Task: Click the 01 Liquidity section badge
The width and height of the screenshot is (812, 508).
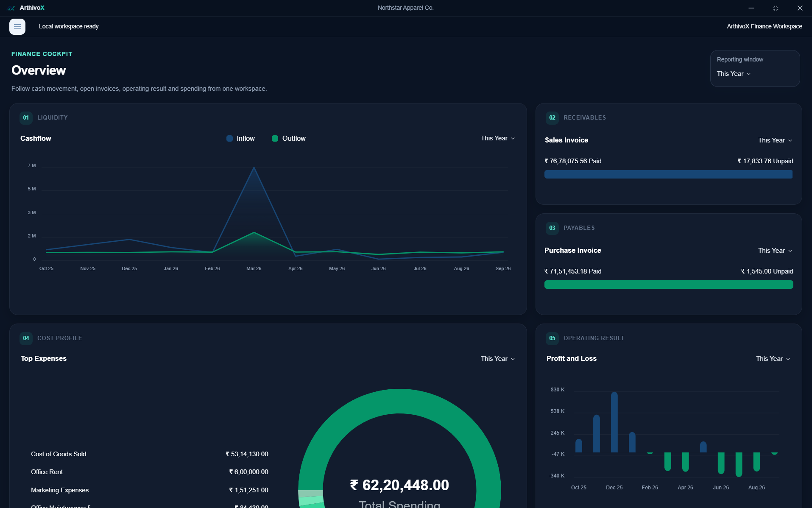Action: pos(26,118)
